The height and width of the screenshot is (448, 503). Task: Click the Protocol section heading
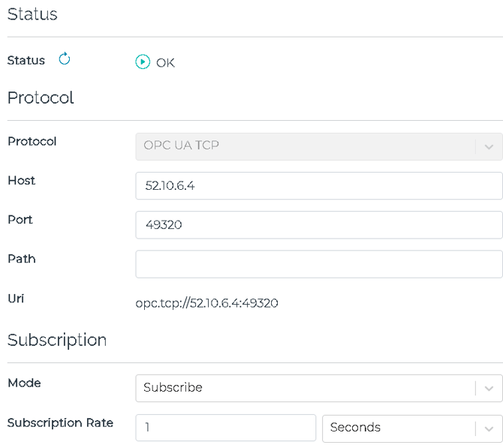(41, 98)
